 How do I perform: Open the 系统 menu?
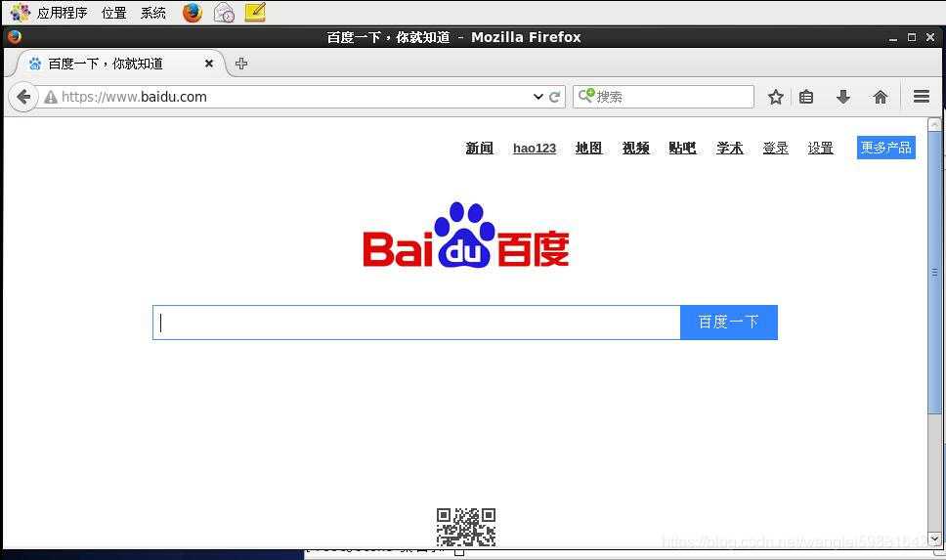(153, 13)
